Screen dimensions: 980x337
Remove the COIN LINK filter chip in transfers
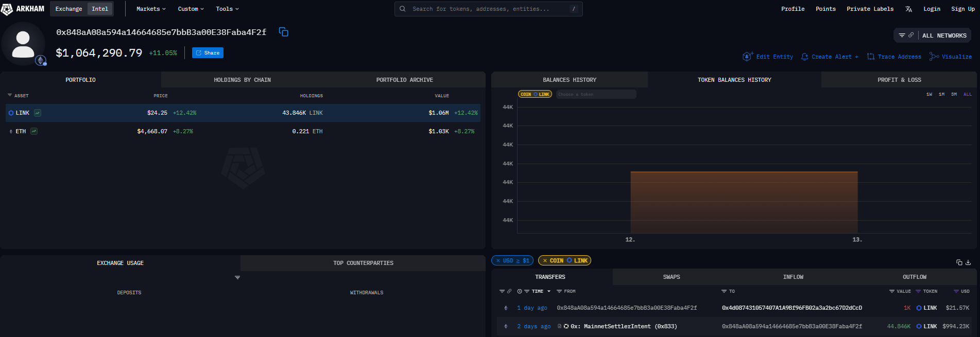click(x=545, y=261)
